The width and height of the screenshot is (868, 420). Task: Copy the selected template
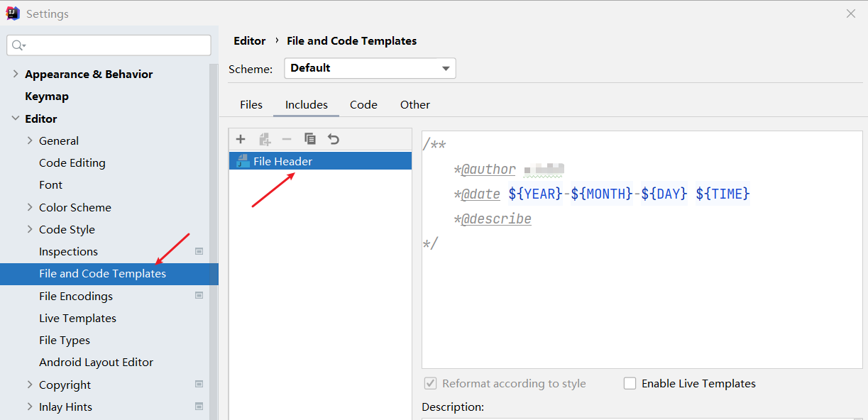(x=310, y=139)
